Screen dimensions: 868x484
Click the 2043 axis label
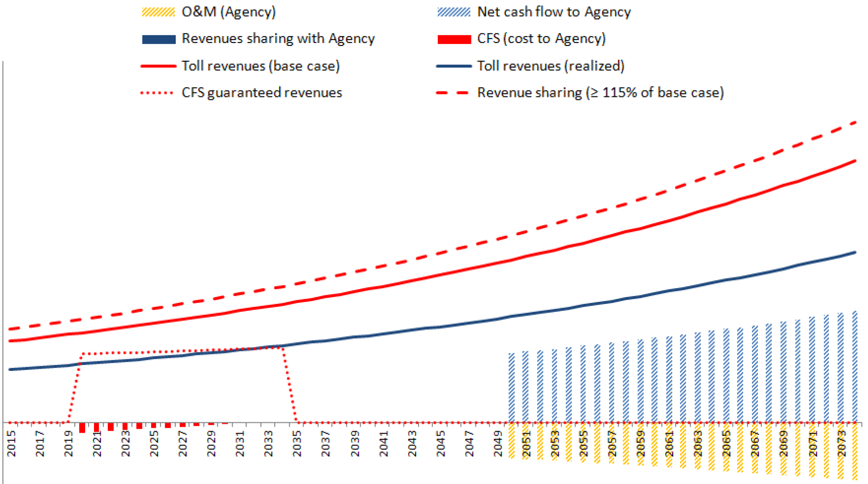412,443
